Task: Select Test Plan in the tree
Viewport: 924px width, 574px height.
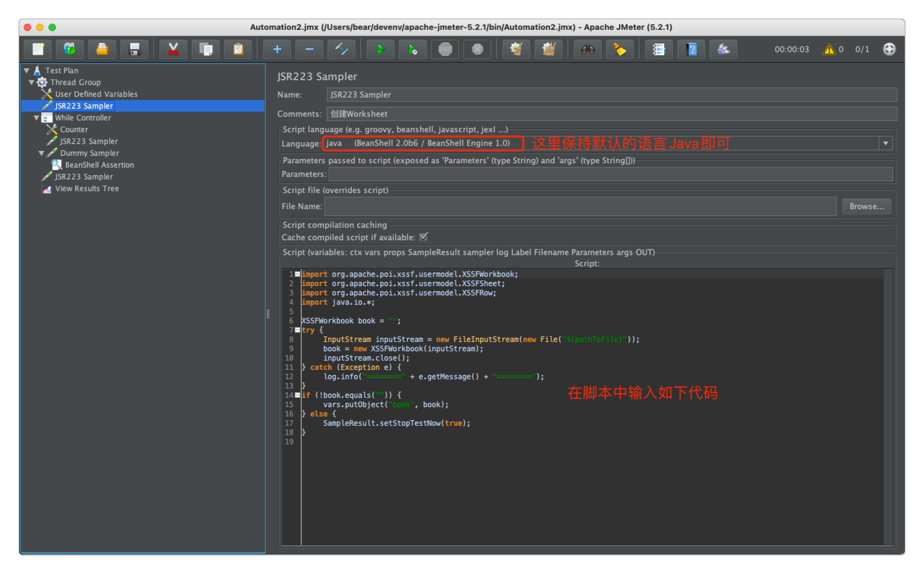Action: coord(61,71)
